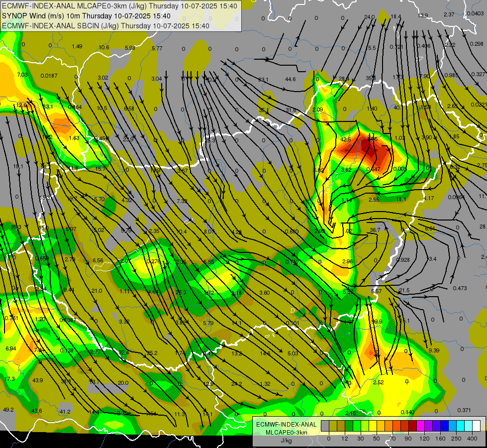
Task: Select the pure yellow legend swatch
Action: point(373,426)
